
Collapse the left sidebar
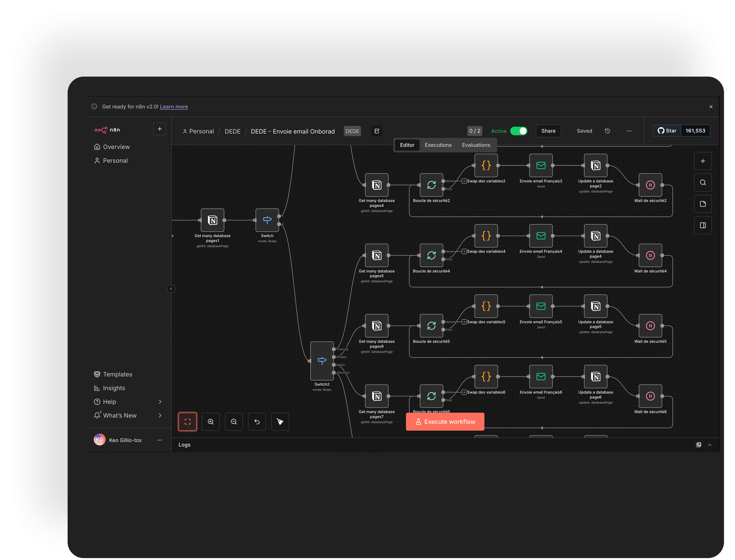tap(171, 289)
